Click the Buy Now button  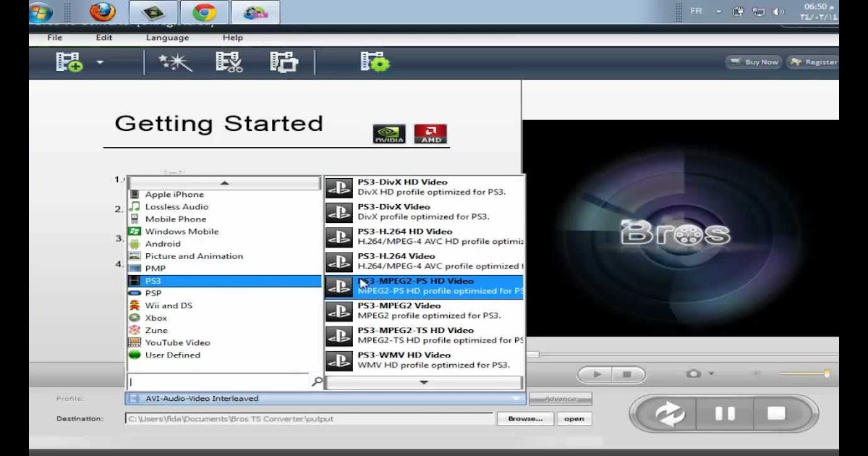click(754, 62)
